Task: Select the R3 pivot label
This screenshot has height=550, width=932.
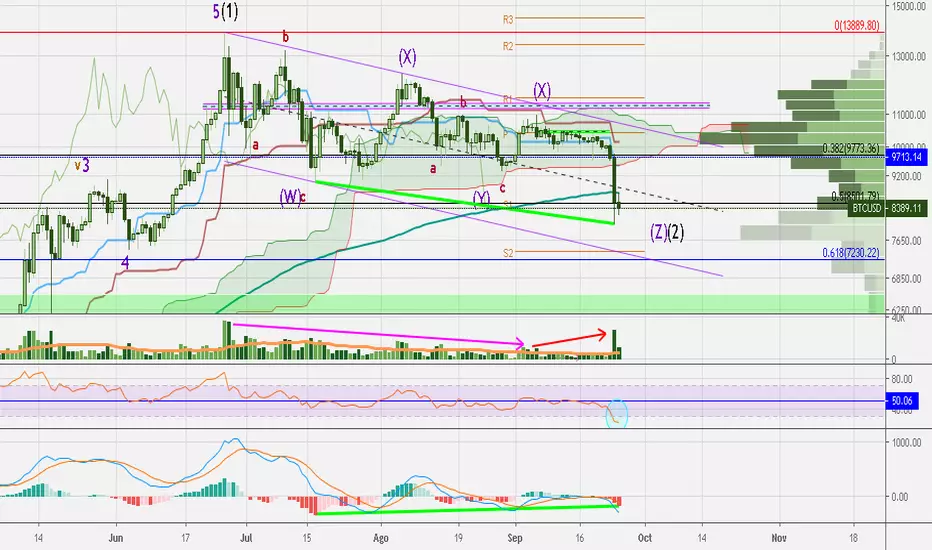Action: [x=508, y=20]
